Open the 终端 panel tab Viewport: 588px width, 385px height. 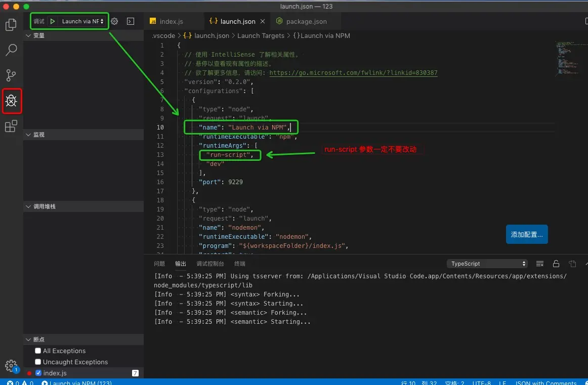tap(240, 264)
